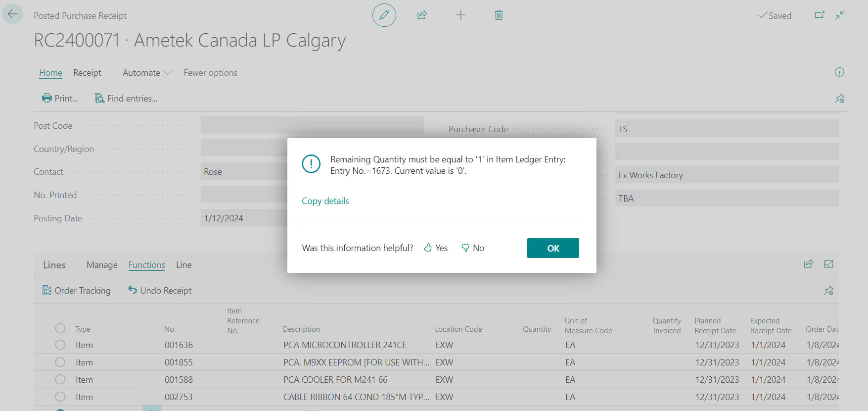Click the Ex Works Factory field
The image size is (868, 411).
[727, 175]
